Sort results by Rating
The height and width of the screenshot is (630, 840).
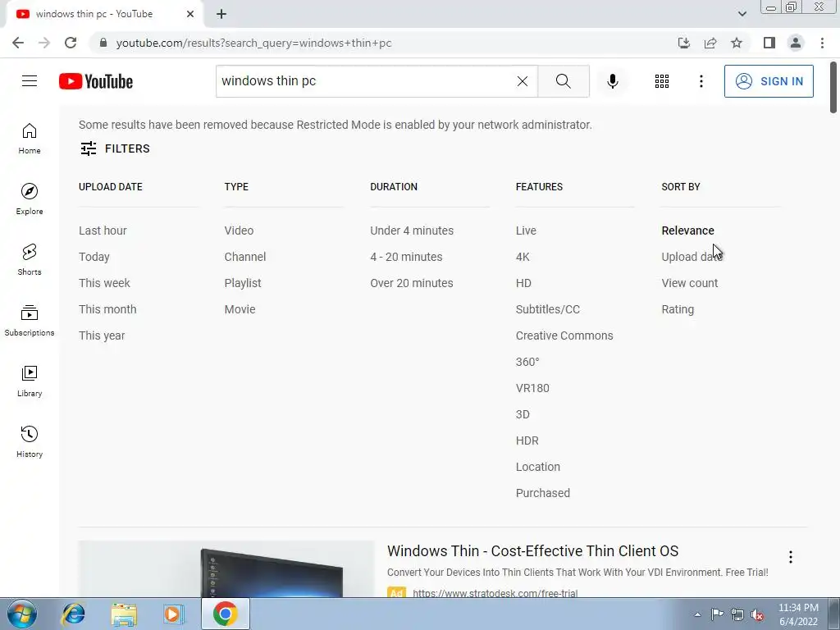coord(678,309)
